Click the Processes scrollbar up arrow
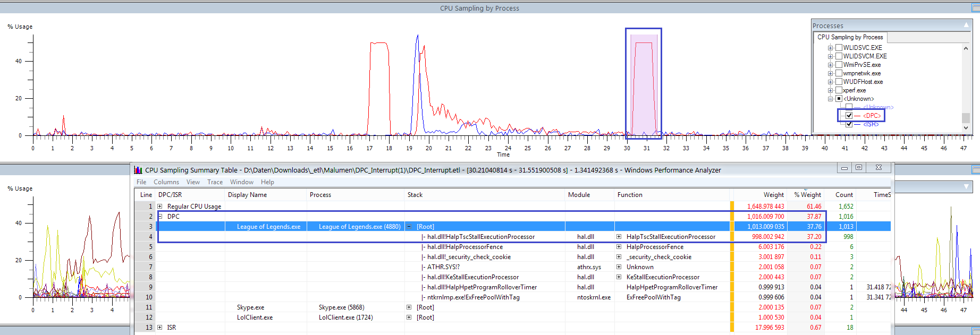This screenshot has width=980, height=335. (966, 48)
